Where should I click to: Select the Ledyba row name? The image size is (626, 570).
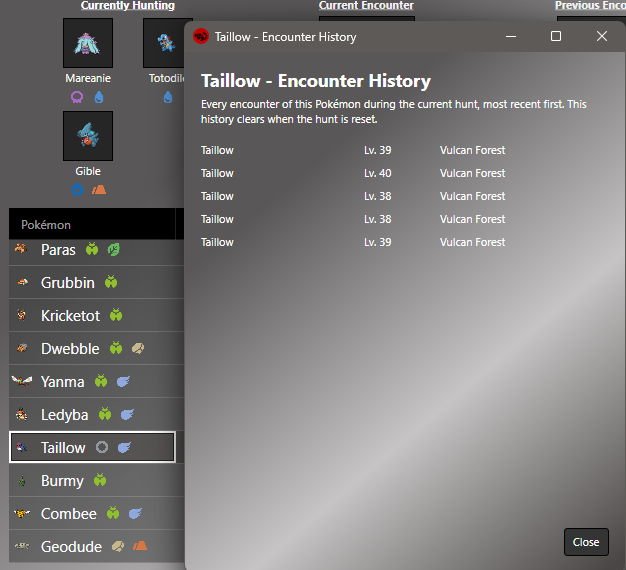[x=65, y=415]
